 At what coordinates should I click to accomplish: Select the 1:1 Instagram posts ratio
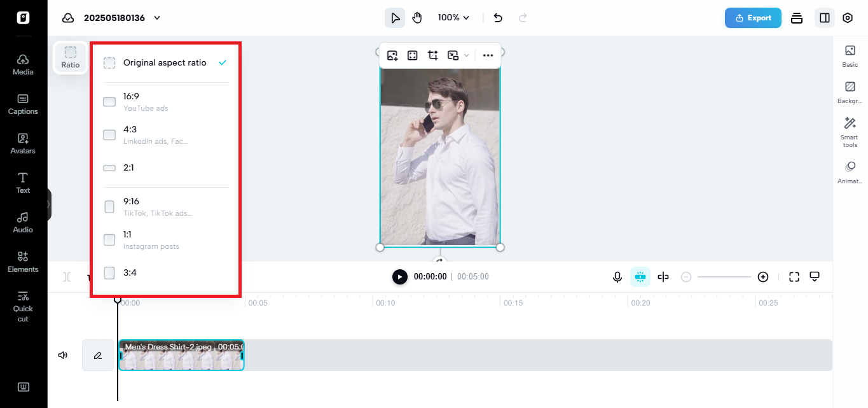(x=109, y=239)
